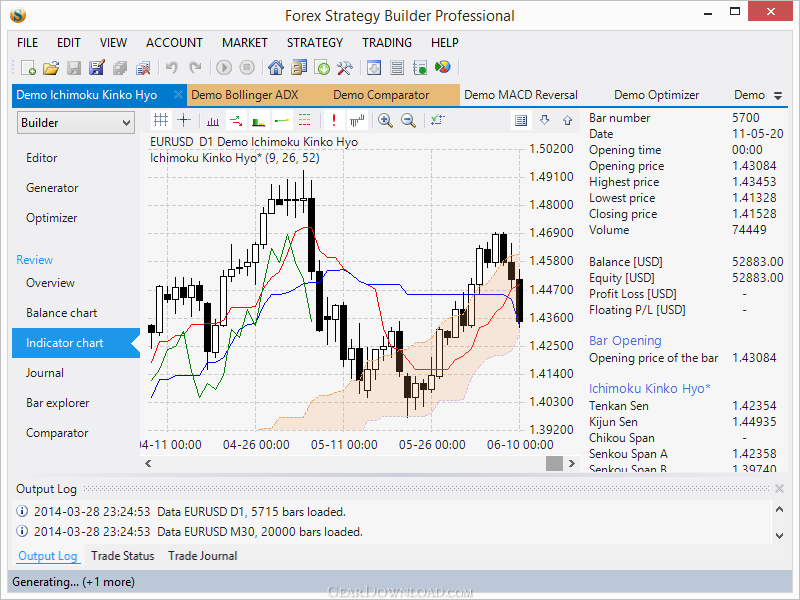This screenshot has width=800, height=600.
Task: Close the Demo Ichimoku Kinko Hyo tab
Action: 178,94
